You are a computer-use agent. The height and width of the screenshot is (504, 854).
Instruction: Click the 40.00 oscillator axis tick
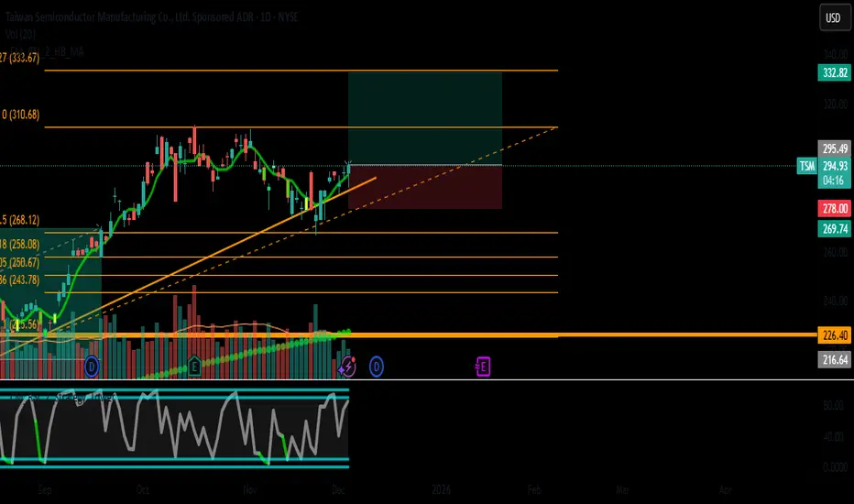coord(833,436)
